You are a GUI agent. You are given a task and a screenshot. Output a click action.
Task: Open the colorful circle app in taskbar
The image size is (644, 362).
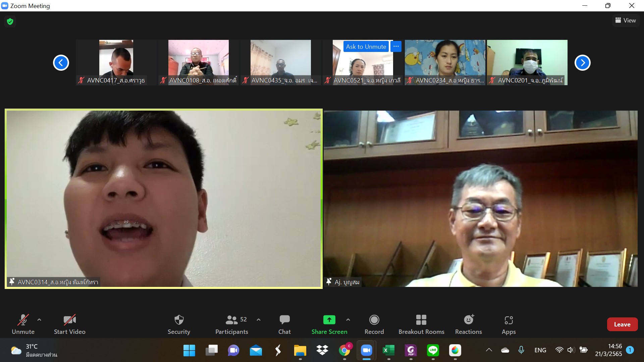[455, 350]
